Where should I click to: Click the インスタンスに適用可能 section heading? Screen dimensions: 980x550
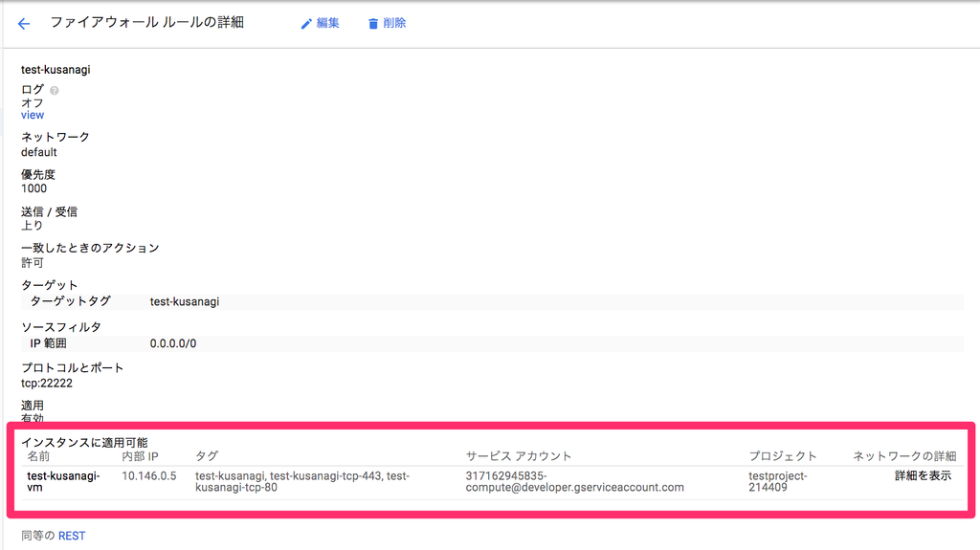(84, 443)
